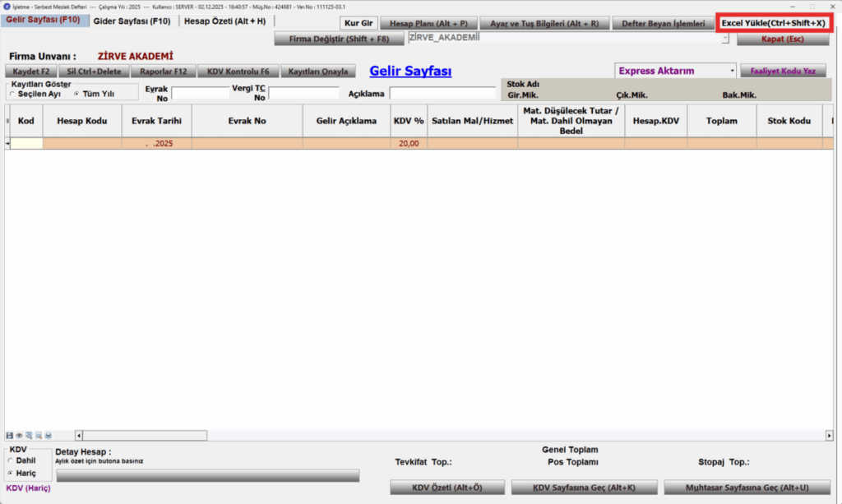
Task: Click the Kapat (Esc) button
Action: [783, 39]
